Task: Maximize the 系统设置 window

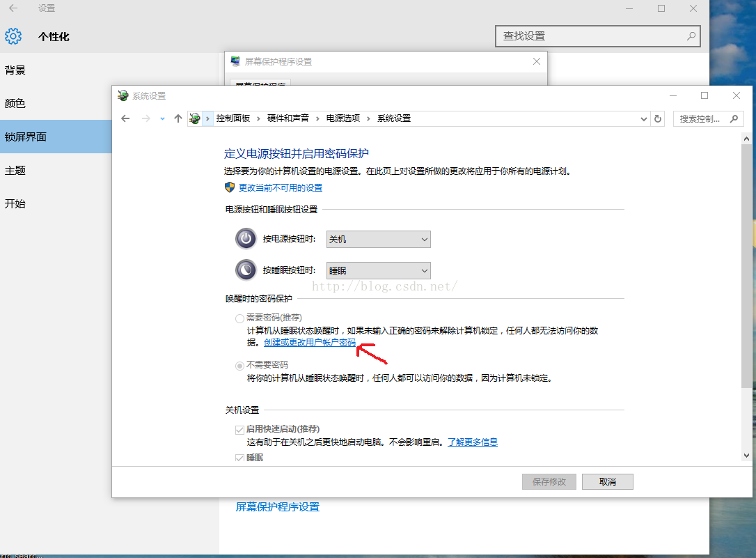Action: click(x=704, y=95)
